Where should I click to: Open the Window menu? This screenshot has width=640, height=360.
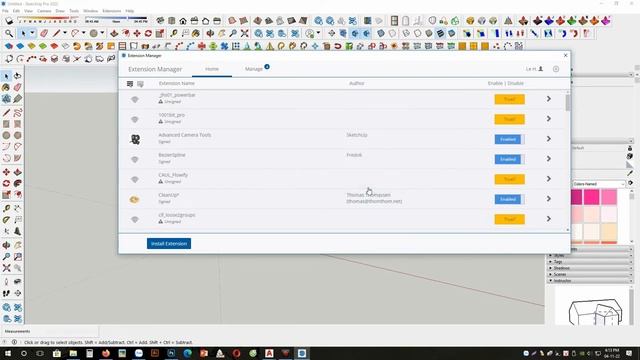click(x=91, y=11)
